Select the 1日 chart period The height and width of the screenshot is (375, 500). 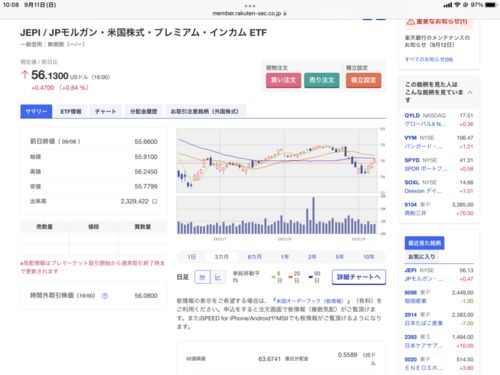click(192, 257)
